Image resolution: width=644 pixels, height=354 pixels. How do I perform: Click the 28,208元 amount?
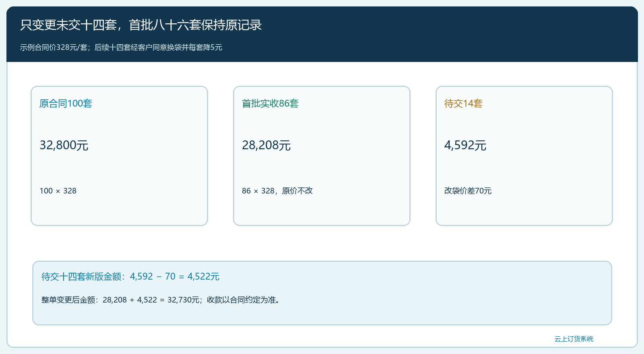266,145
